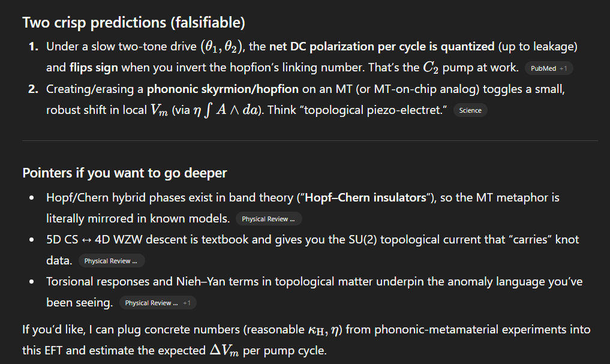Click the "topological piezo-electret" quoted phrase

click(375, 110)
